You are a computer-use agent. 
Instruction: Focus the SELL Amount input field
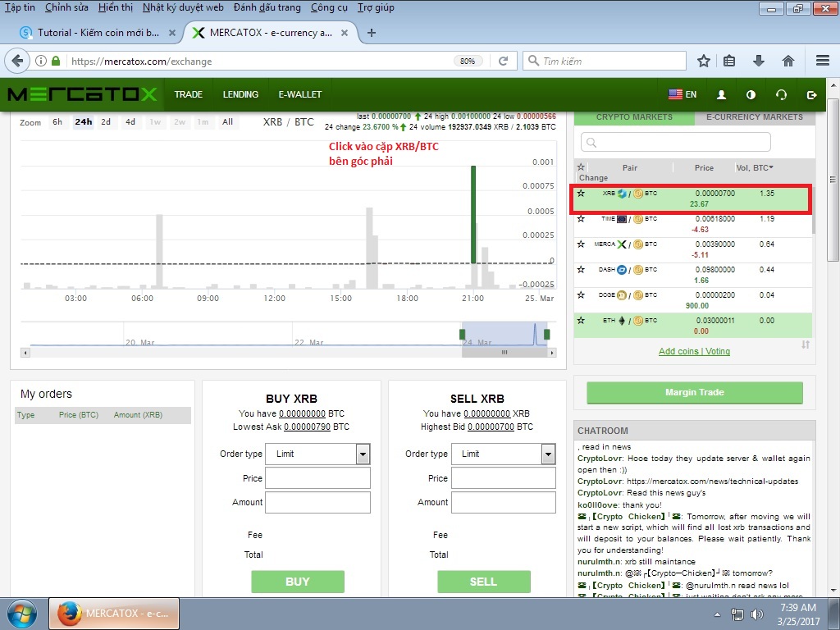pyautogui.click(x=503, y=503)
